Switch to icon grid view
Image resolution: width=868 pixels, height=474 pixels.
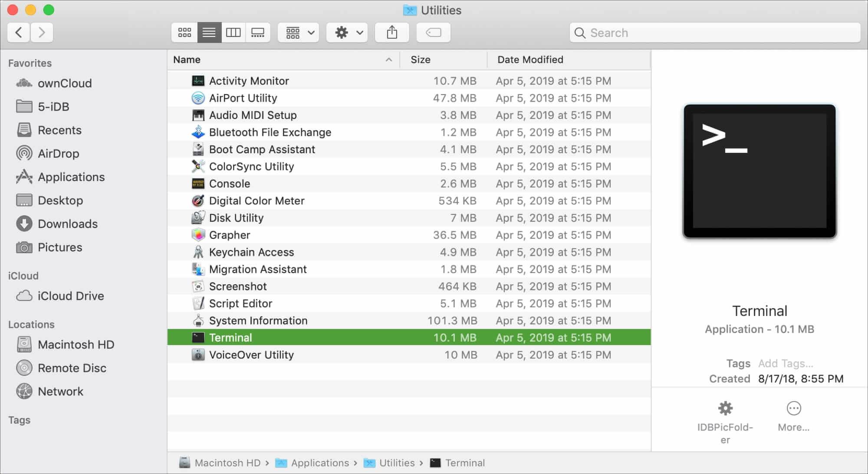click(x=184, y=32)
